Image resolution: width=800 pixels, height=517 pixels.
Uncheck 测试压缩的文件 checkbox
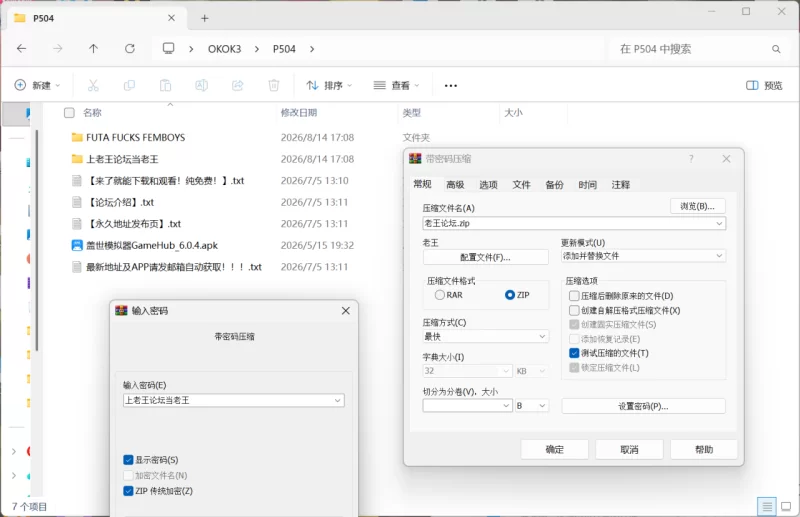(x=574, y=353)
